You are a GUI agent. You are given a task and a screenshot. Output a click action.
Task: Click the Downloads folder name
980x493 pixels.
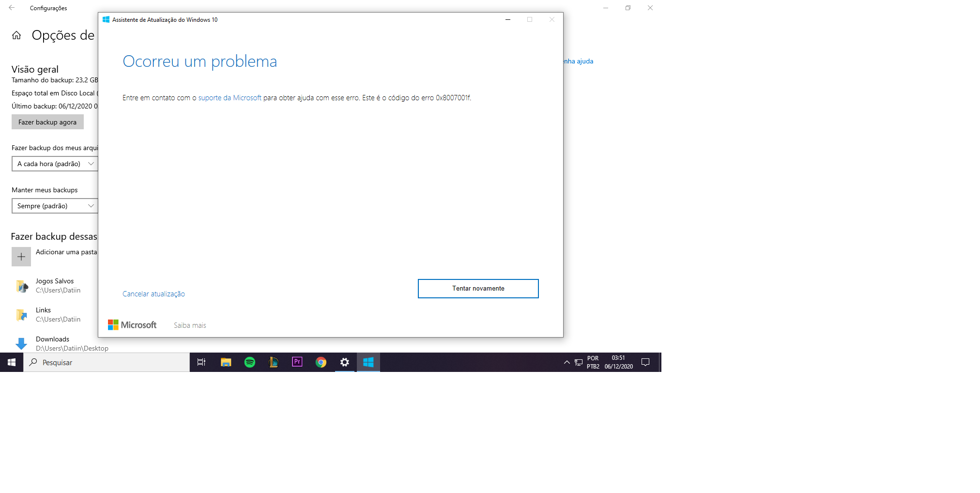pos(52,339)
